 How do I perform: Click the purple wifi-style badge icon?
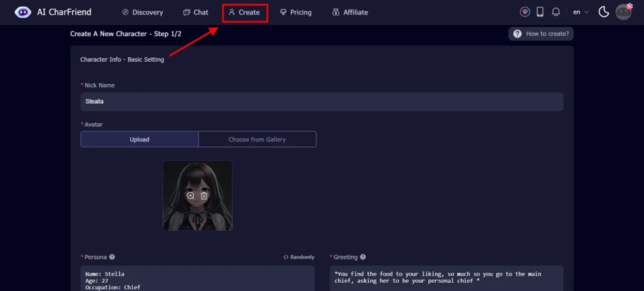(525, 12)
